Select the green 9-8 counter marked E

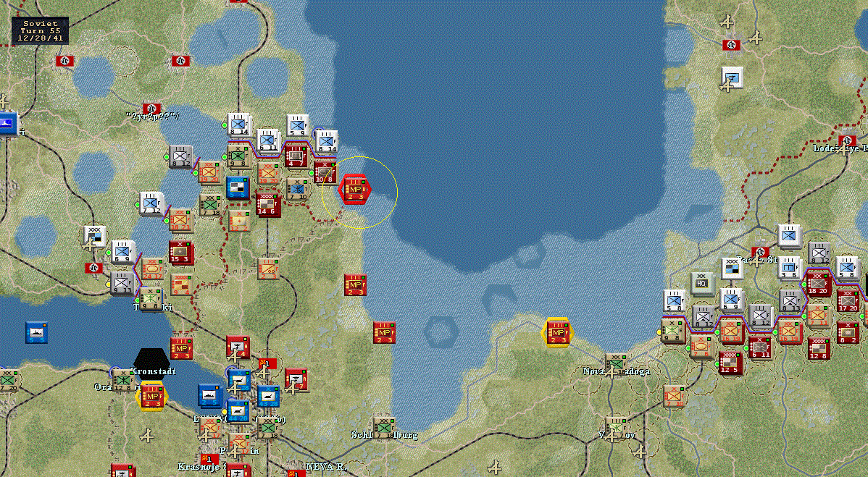coord(673,331)
